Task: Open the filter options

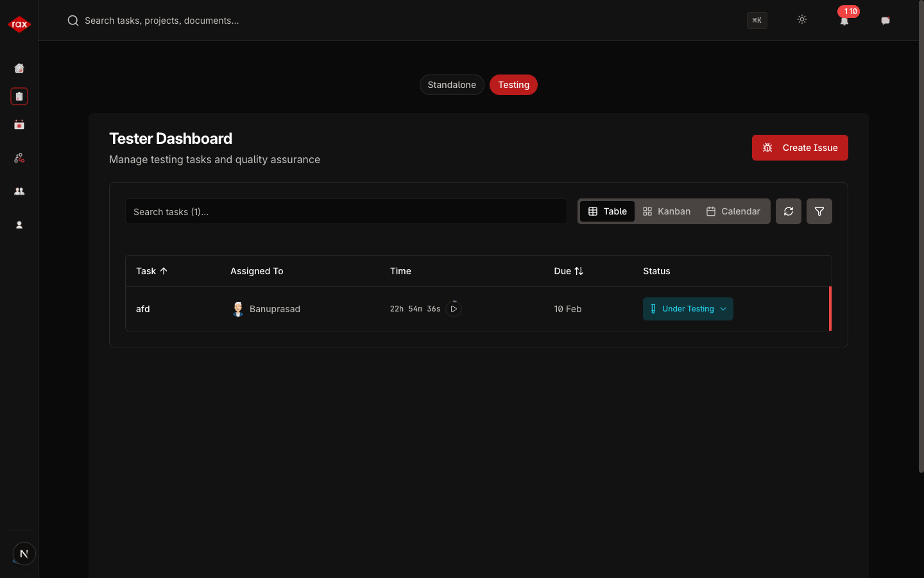Action: pyautogui.click(x=819, y=211)
